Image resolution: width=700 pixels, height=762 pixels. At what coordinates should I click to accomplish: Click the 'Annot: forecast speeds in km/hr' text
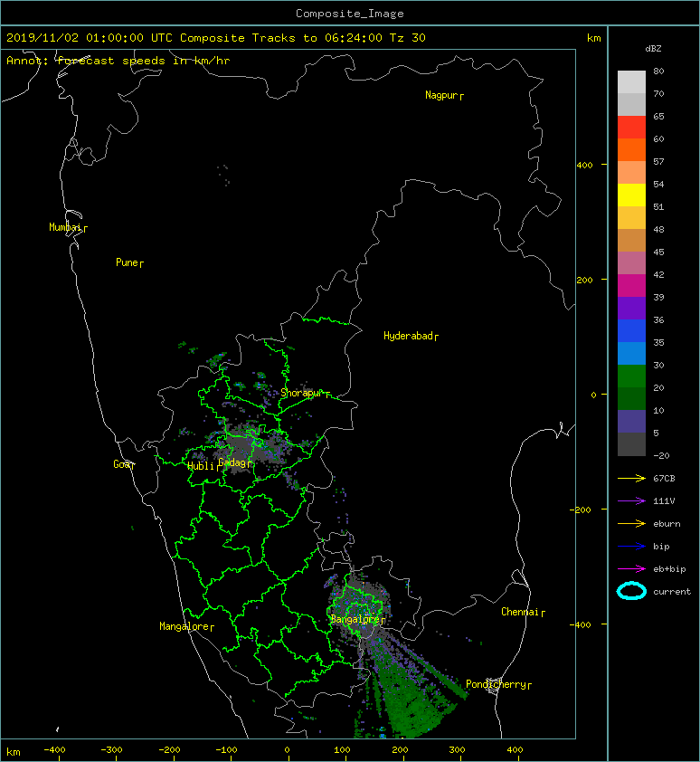click(118, 61)
